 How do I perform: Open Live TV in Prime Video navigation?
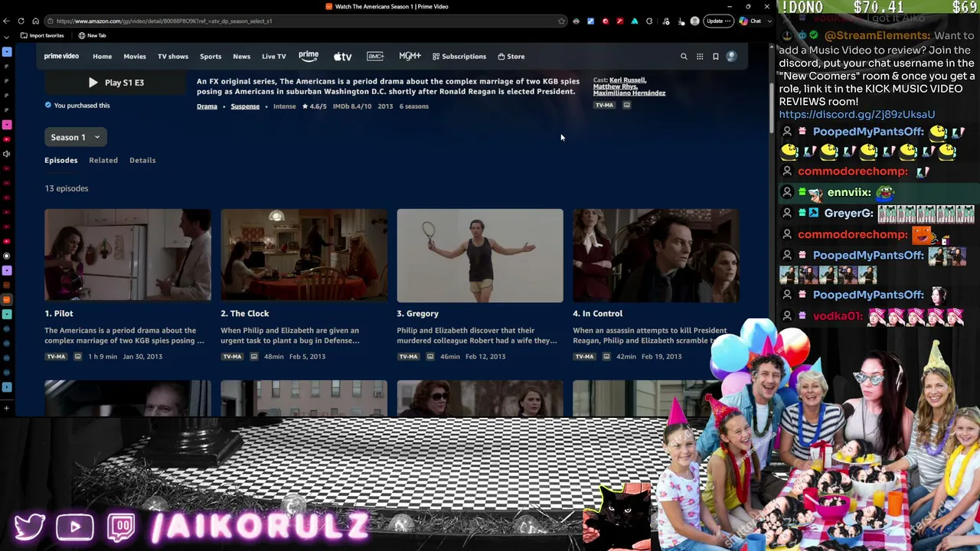274,56
